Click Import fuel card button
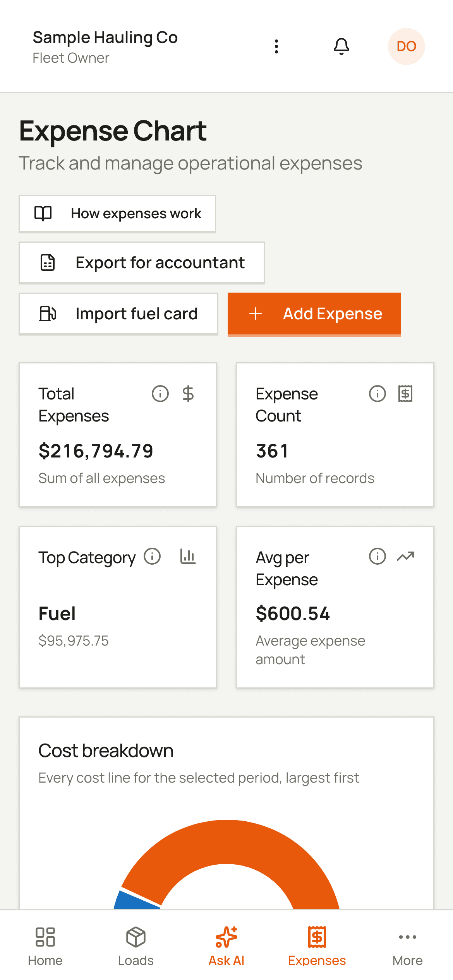This screenshot has height=980, width=453. (118, 314)
